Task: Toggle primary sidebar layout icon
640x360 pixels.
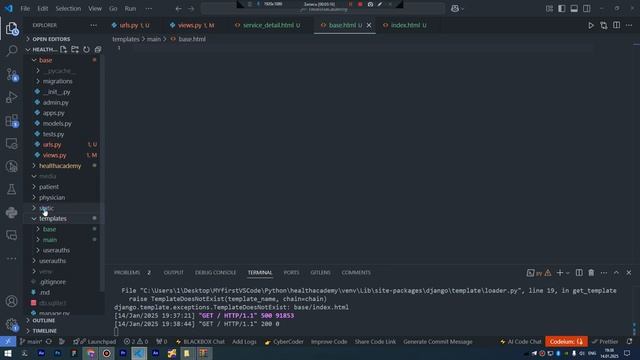Action: click(x=562, y=9)
